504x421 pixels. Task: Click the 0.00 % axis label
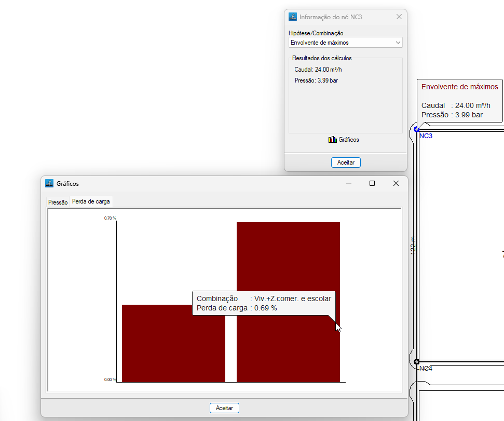click(x=110, y=379)
